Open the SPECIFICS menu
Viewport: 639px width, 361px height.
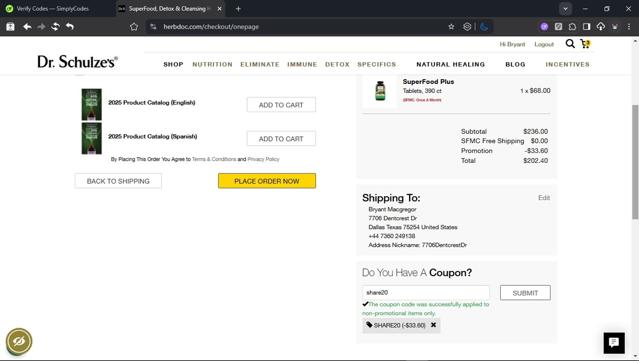(377, 64)
